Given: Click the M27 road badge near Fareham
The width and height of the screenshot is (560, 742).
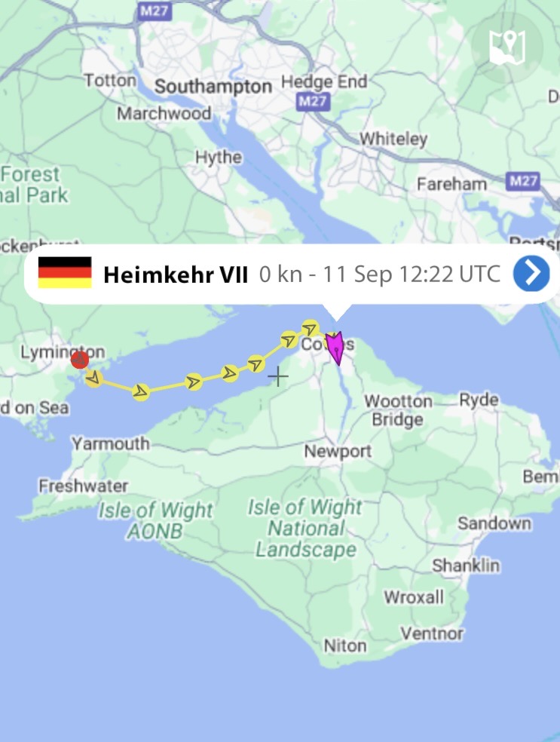Looking at the screenshot, I should [522, 181].
